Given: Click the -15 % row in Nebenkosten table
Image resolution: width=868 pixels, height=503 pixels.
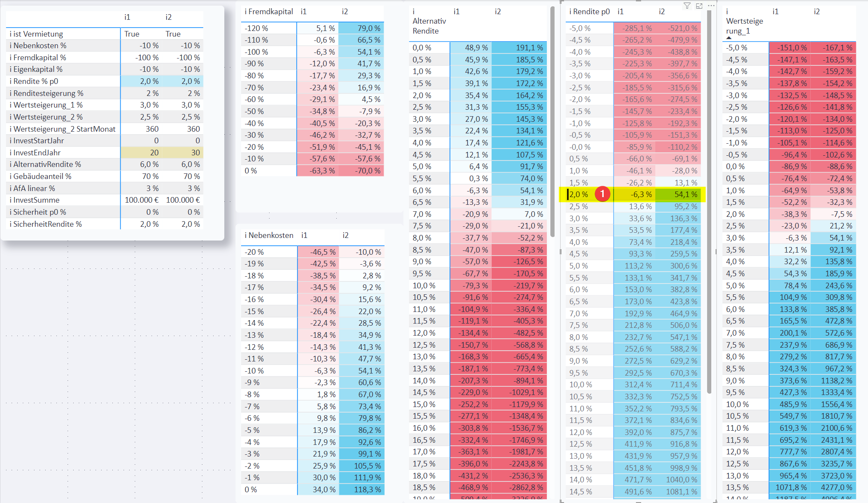Looking at the screenshot, I should click(313, 312).
